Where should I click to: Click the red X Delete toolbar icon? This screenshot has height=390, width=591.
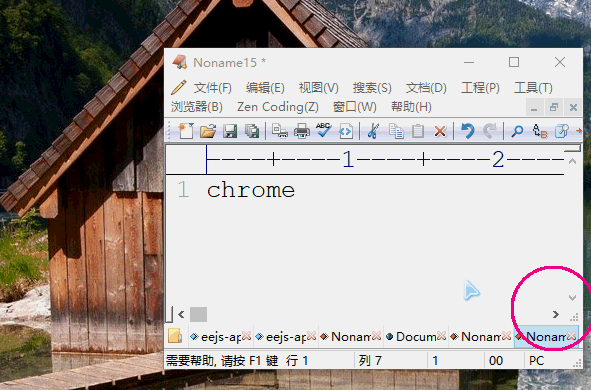tap(440, 132)
